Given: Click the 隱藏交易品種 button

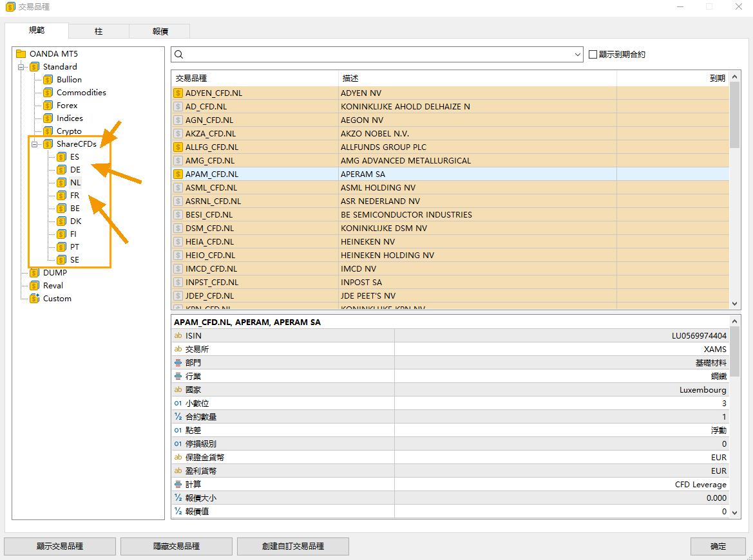Looking at the screenshot, I should pyautogui.click(x=176, y=546).
